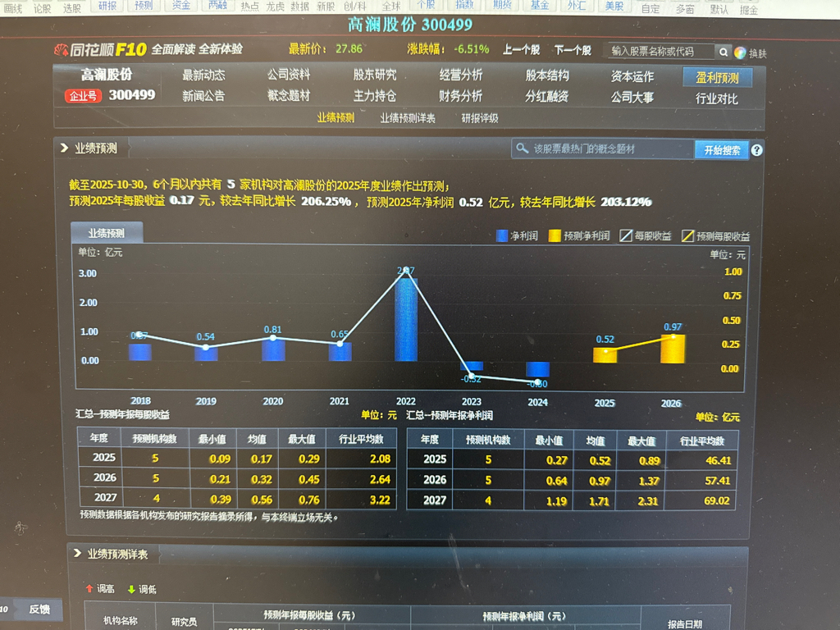
Task: Click the 期货 toolbar button at top
Action: click(502, 6)
